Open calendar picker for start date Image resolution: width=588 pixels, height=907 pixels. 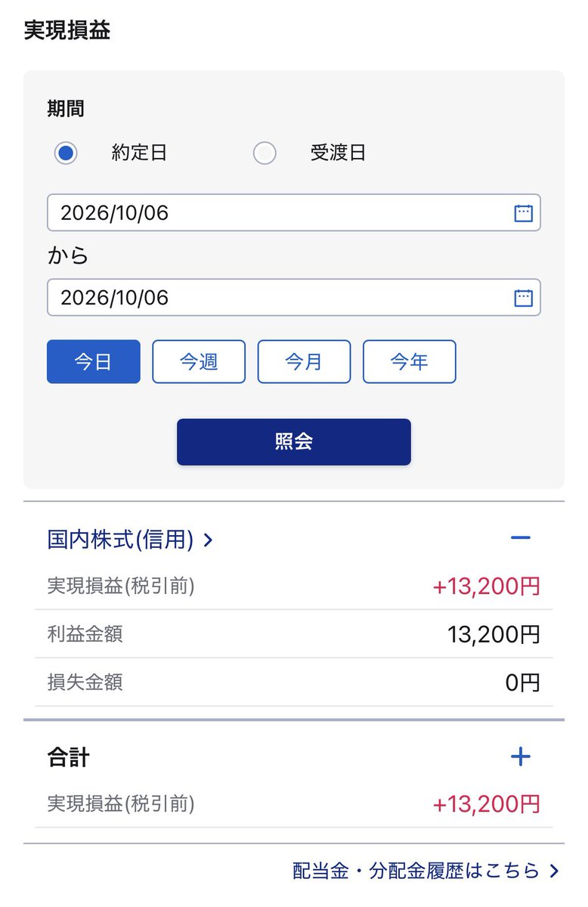pos(523,213)
